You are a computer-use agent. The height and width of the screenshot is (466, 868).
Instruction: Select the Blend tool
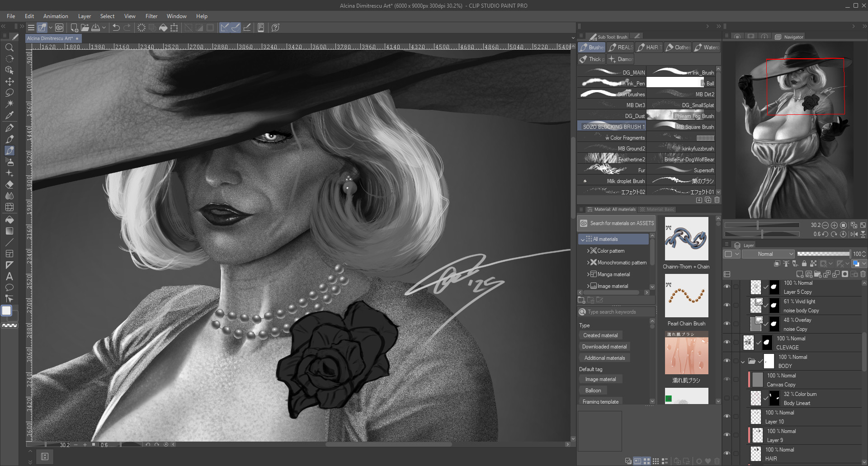point(9,196)
